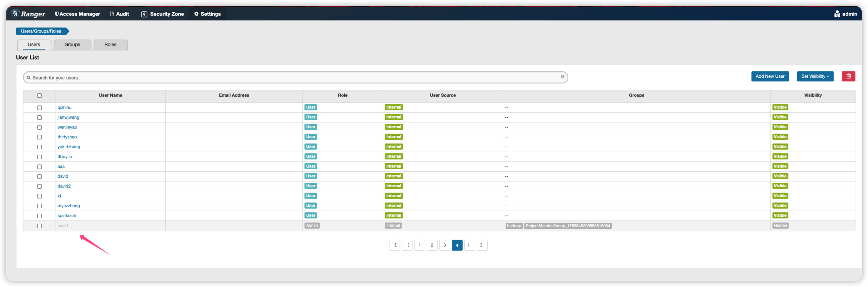Click the red trash delete icon
Viewport: 868px width, 287px height.
(x=848, y=76)
